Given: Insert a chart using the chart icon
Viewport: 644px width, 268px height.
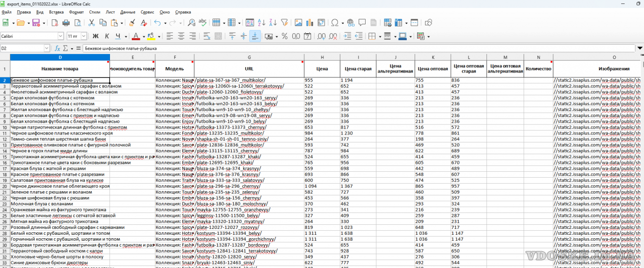Looking at the screenshot, I should tap(310, 23).
